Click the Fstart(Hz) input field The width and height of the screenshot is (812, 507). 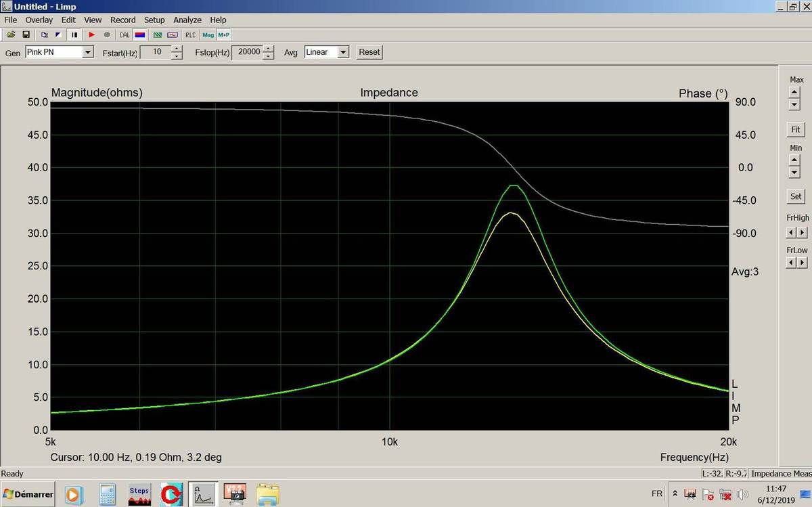point(156,52)
